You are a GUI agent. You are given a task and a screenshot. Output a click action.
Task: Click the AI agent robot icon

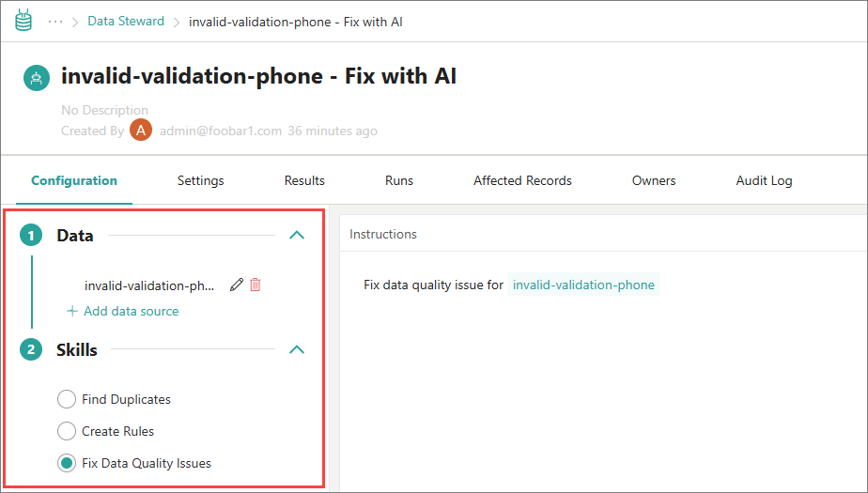click(x=37, y=78)
